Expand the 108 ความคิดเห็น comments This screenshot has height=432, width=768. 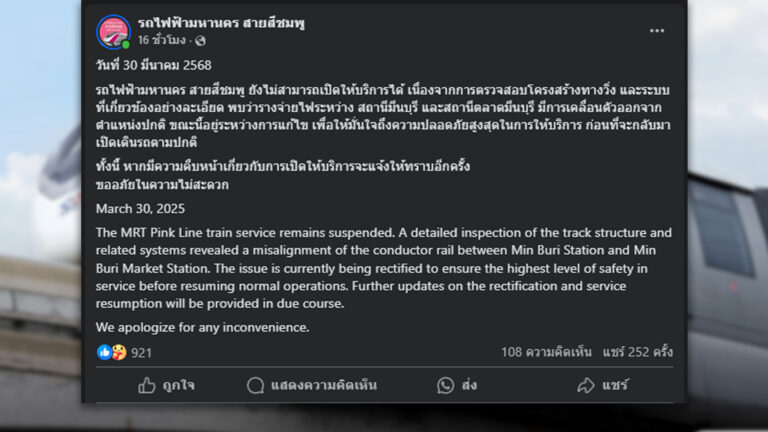pos(547,352)
